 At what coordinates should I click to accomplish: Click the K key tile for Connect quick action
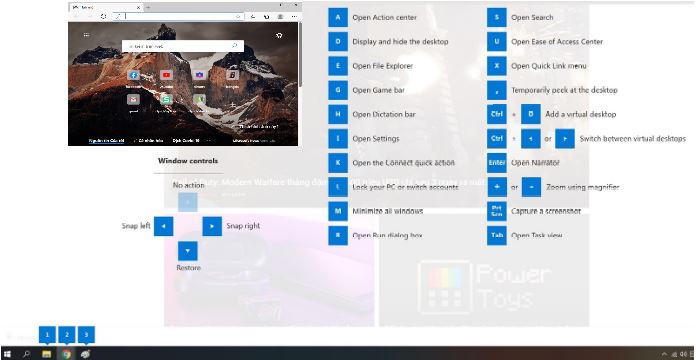pyautogui.click(x=338, y=163)
